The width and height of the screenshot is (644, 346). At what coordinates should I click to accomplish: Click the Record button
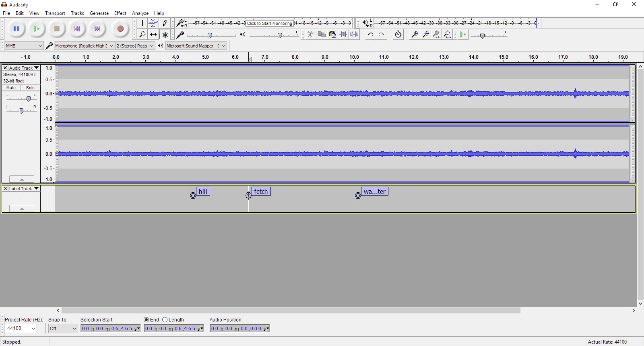120,29
